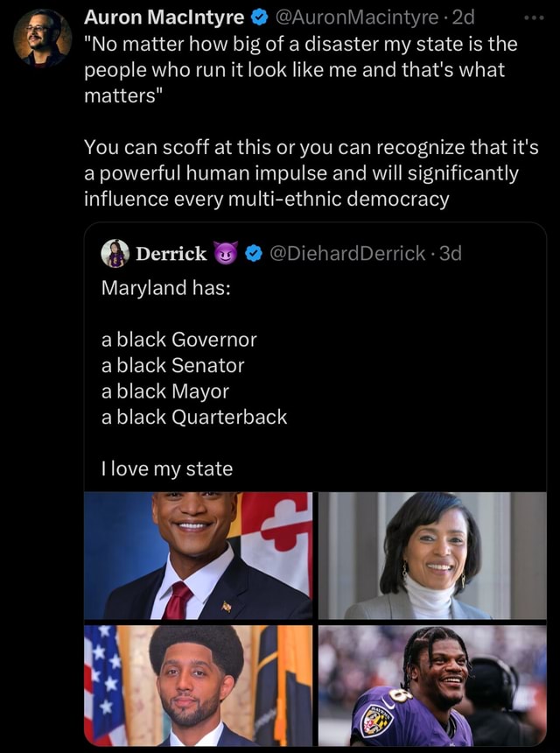Open the top-right photo of woman in turtleneck
Viewport: 560px width, 753px height.
coord(432,555)
